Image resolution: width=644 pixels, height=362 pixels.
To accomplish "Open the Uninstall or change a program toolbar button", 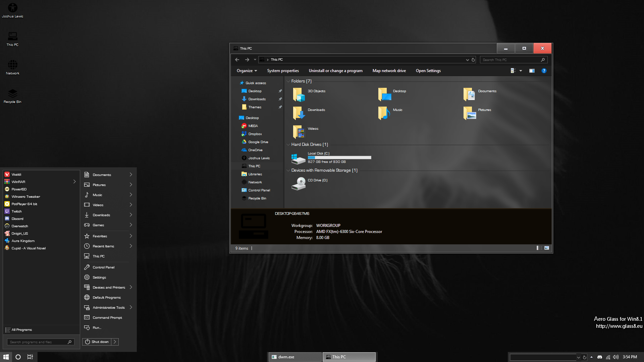I will 335,70.
